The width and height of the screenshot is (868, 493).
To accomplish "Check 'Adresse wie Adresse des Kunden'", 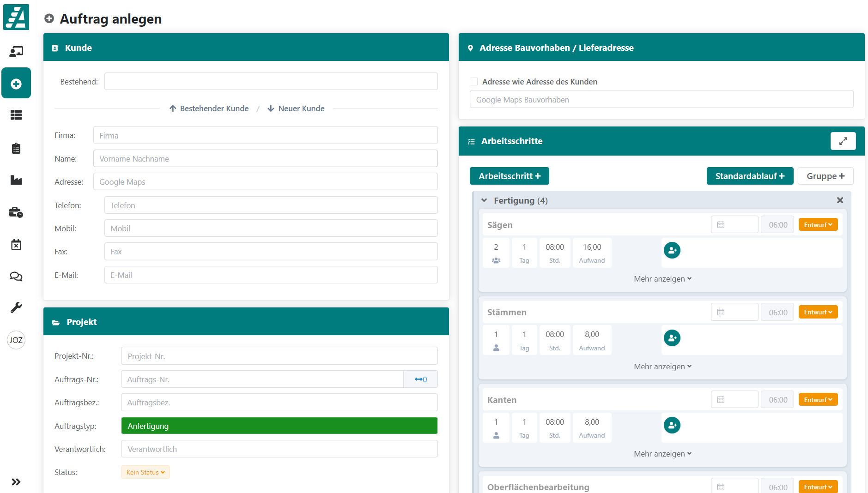I will [473, 82].
